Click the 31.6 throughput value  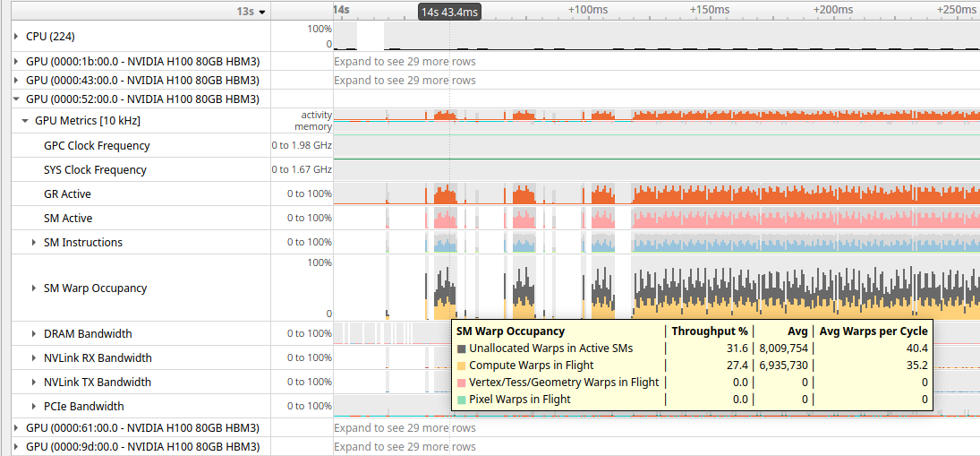pyautogui.click(x=739, y=348)
